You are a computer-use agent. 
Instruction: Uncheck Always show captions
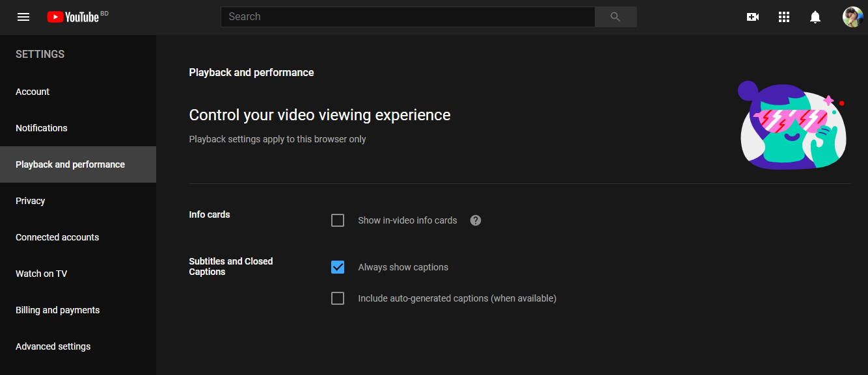pyautogui.click(x=338, y=267)
